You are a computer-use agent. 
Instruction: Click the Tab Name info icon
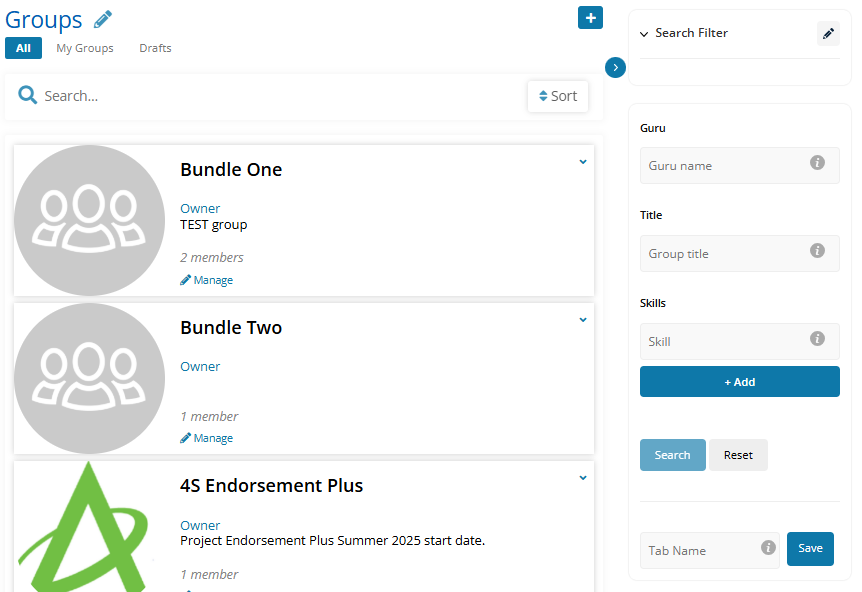[x=768, y=547]
